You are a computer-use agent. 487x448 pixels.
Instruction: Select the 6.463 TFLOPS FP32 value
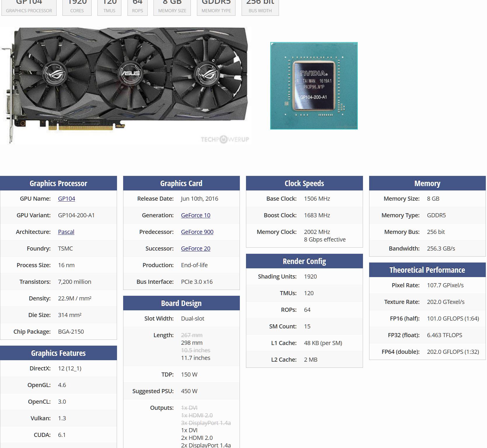(444, 335)
